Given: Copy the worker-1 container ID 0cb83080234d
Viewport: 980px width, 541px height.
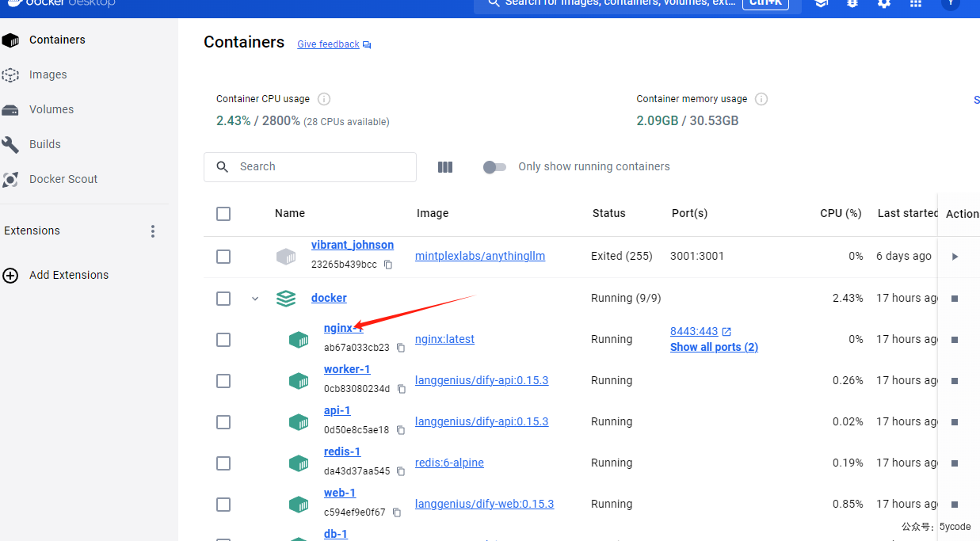Looking at the screenshot, I should [x=402, y=389].
